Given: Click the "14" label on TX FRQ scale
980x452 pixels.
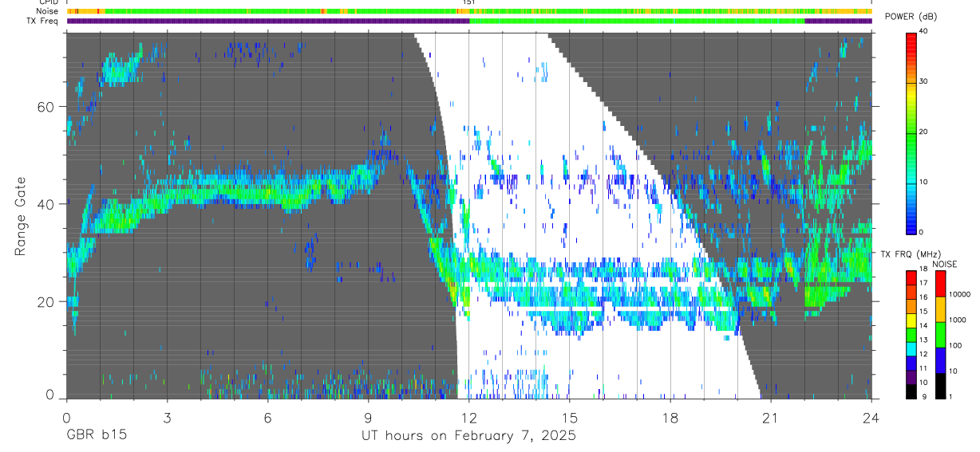Looking at the screenshot, I should 924,325.
